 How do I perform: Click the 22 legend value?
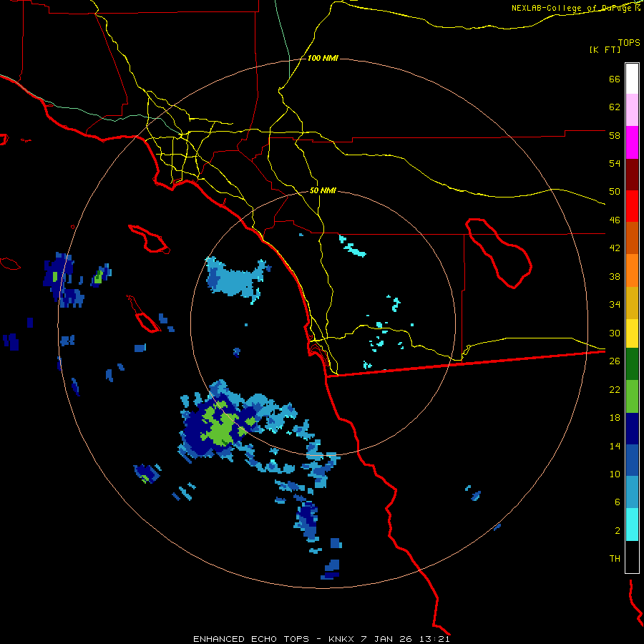point(615,389)
